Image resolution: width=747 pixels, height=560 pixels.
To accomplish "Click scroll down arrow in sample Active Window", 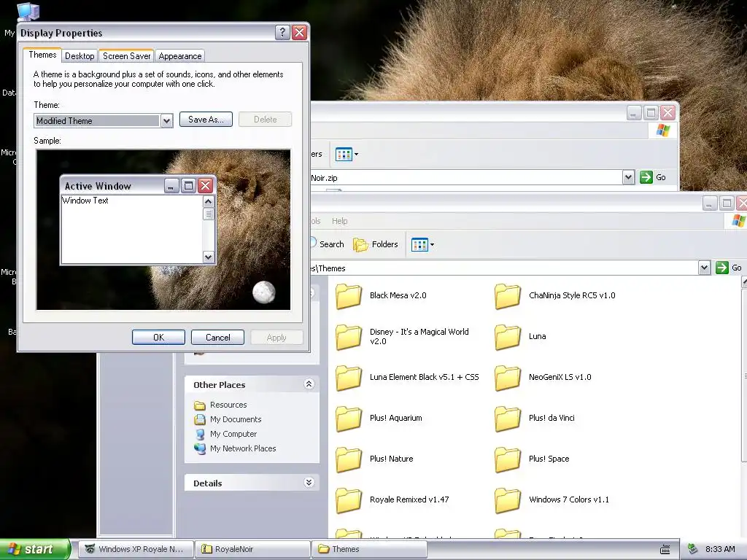I will tap(208, 257).
